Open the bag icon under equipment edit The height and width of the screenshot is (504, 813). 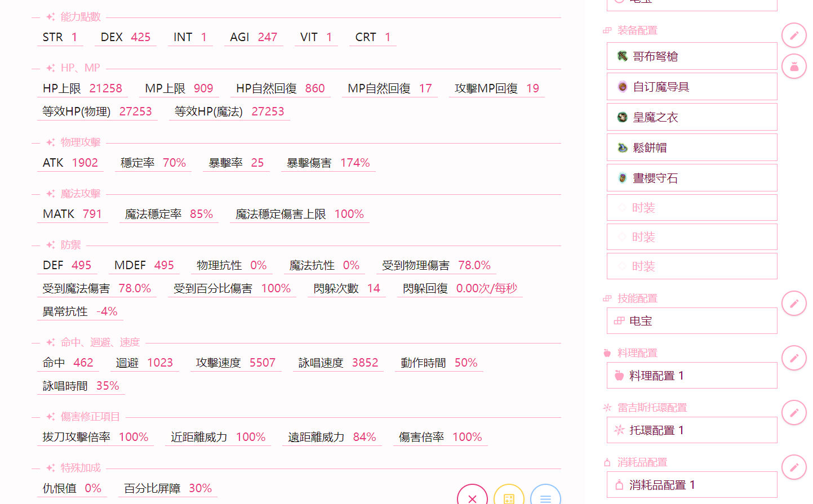793,66
